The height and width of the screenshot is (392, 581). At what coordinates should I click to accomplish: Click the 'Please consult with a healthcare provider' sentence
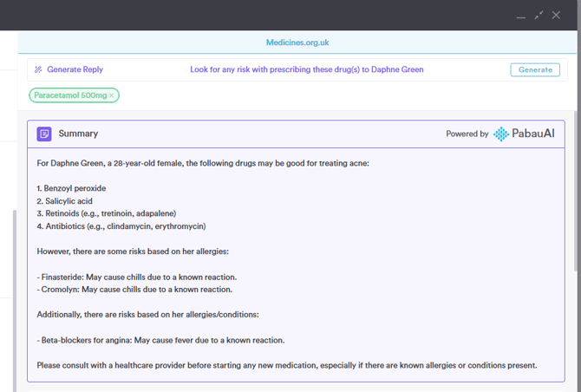click(287, 365)
